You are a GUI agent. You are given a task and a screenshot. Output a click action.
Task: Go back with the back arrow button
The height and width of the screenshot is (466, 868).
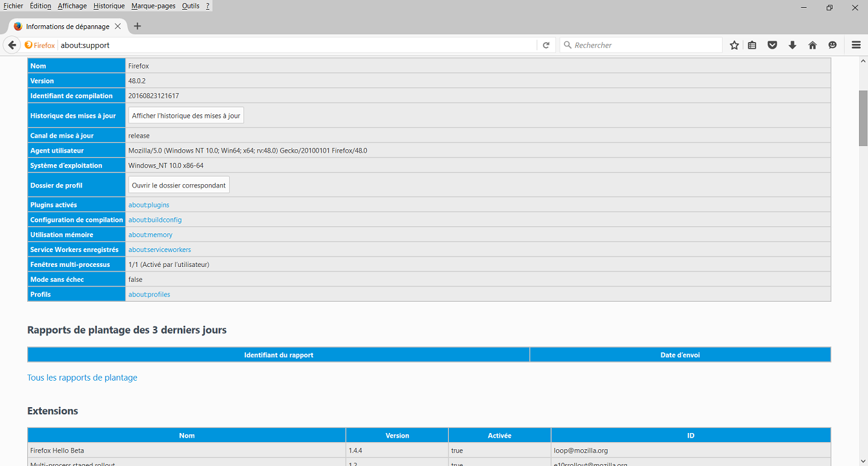tap(12, 45)
